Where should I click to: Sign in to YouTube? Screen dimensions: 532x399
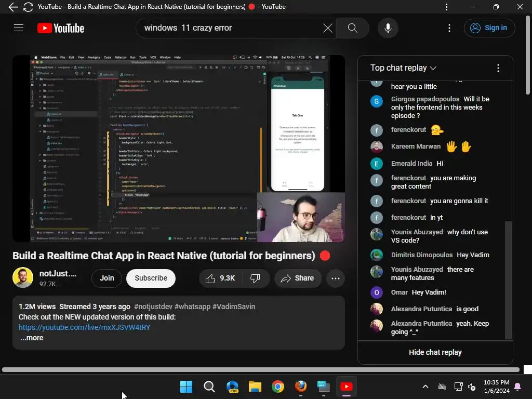(489, 28)
